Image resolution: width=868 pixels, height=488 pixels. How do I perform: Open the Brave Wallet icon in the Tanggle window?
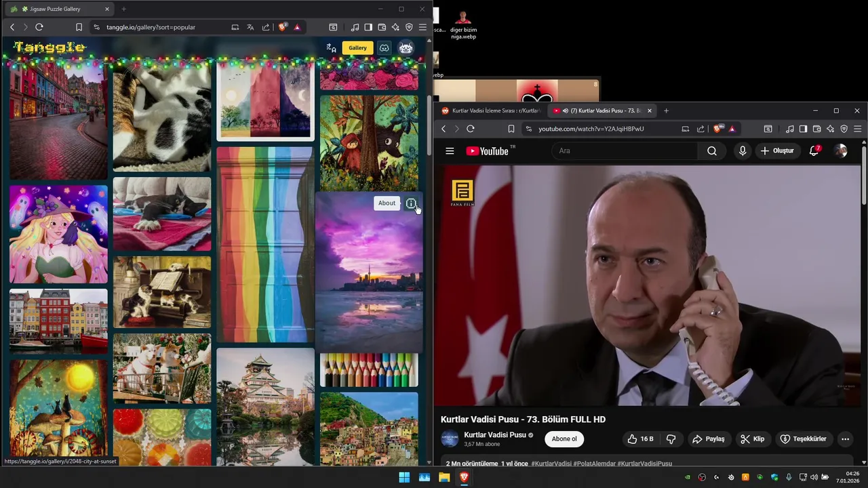[382, 27]
